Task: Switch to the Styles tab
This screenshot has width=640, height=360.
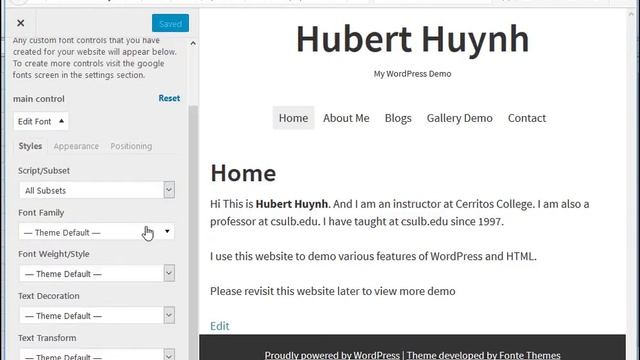Action: point(30,146)
